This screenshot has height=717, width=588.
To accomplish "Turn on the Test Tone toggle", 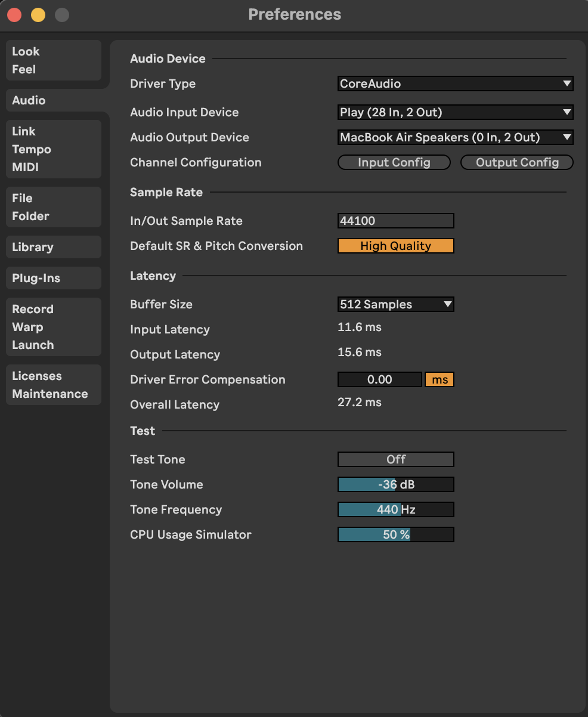I will tap(395, 459).
